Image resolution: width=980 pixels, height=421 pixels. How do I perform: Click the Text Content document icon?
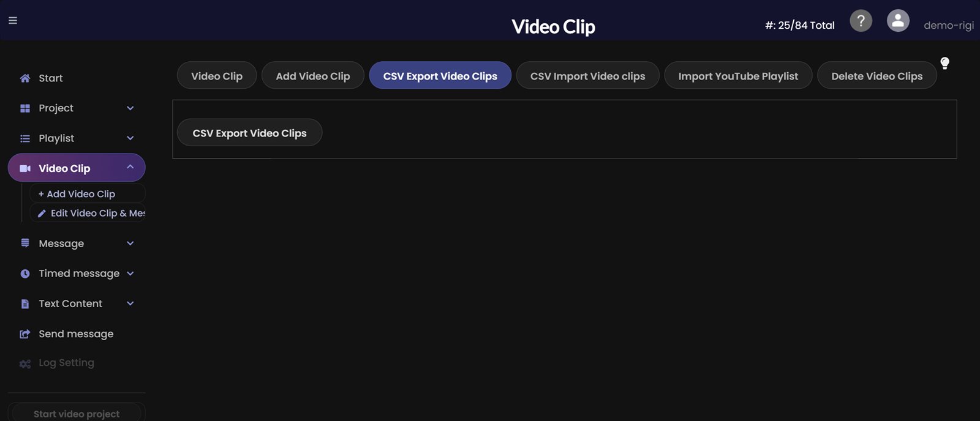click(x=25, y=304)
